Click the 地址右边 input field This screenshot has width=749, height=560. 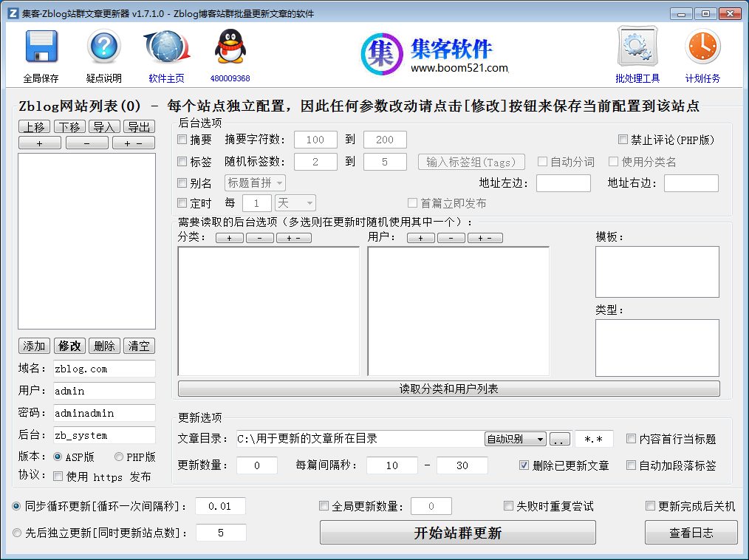coord(691,183)
